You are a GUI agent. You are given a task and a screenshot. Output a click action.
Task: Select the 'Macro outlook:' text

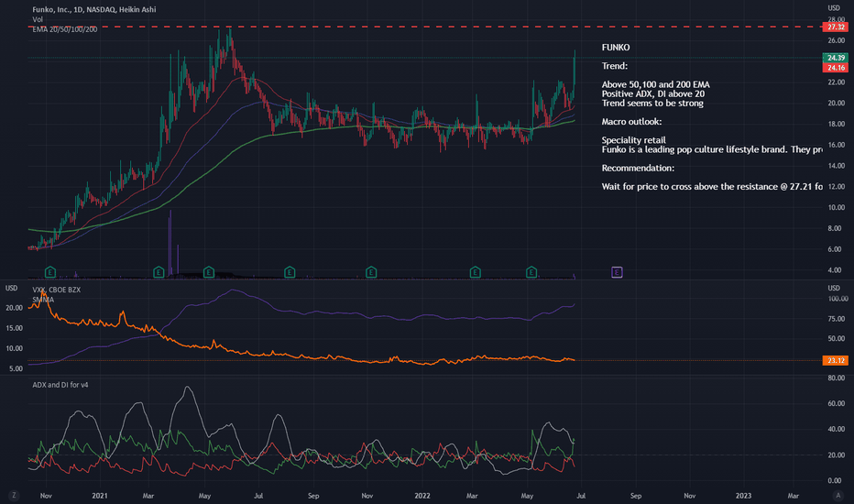631,122
